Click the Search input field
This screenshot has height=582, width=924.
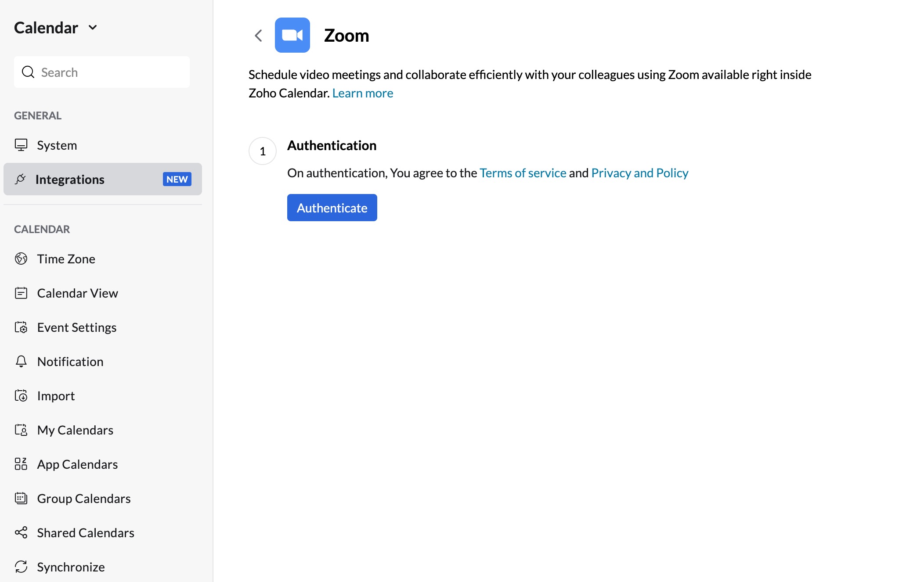[102, 72]
